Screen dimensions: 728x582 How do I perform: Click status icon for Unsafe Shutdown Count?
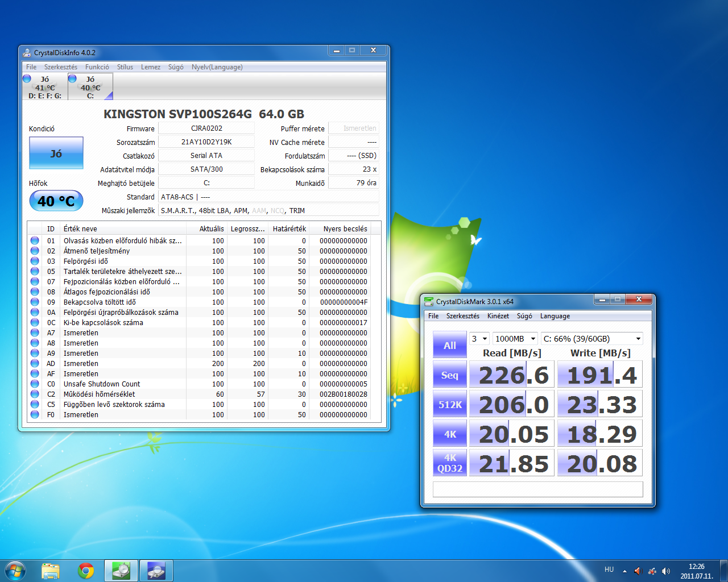click(x=35, y=384)
